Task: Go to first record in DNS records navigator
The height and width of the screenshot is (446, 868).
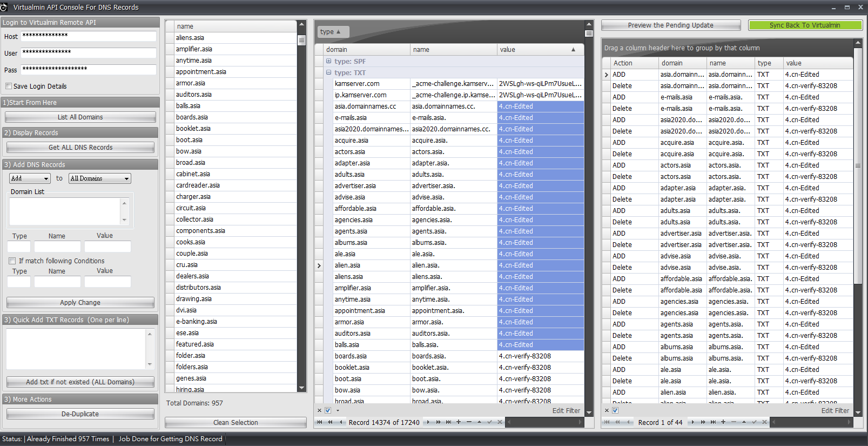Action: point(320,422)
